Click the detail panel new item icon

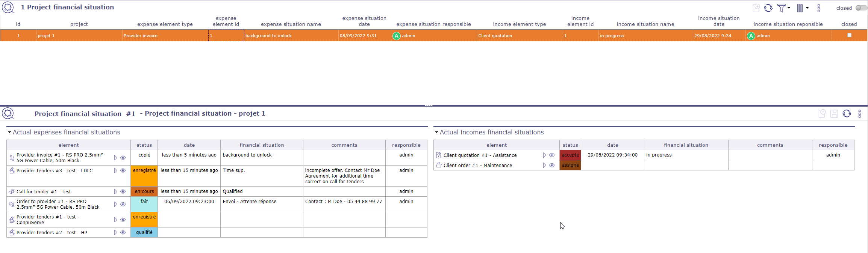tap(822, 113)
